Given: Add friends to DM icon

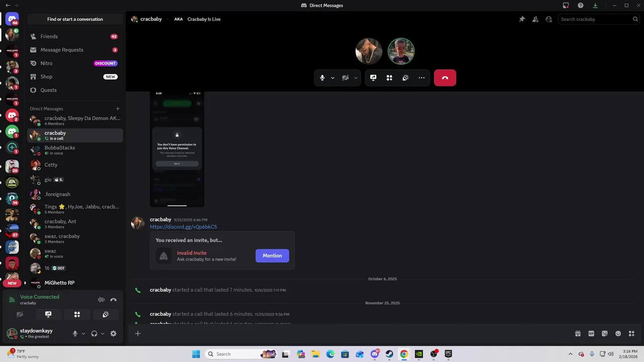Looking at the screenshot, I should [x=535, y=19].
